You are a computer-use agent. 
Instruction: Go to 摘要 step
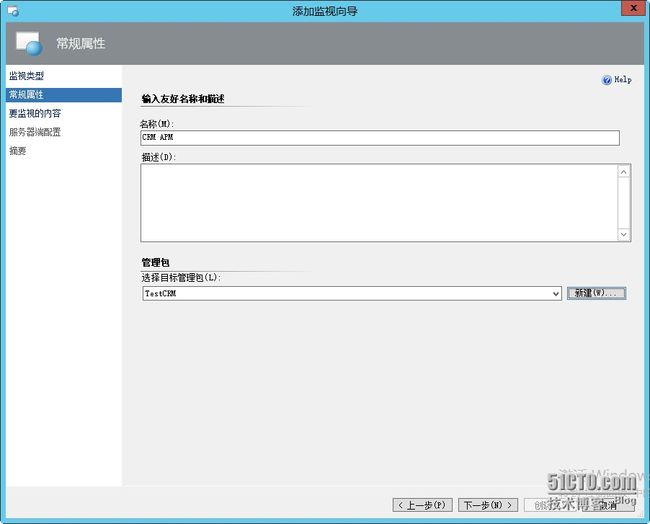coord(18,150)
